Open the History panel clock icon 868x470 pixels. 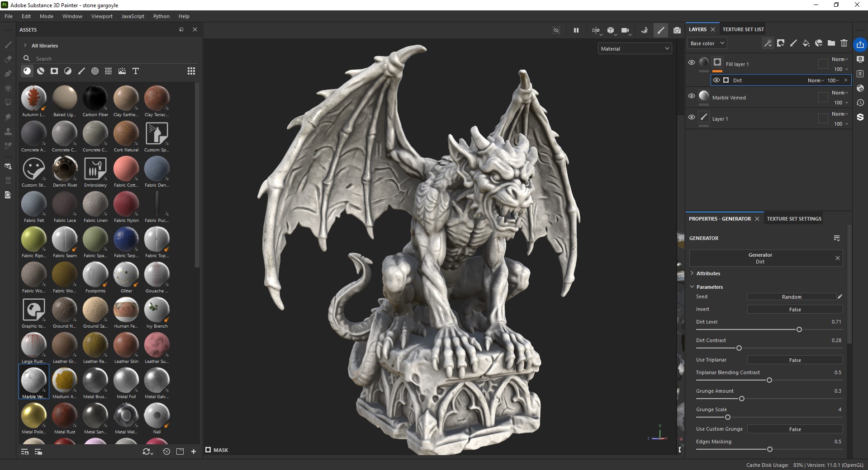(860, 103)
